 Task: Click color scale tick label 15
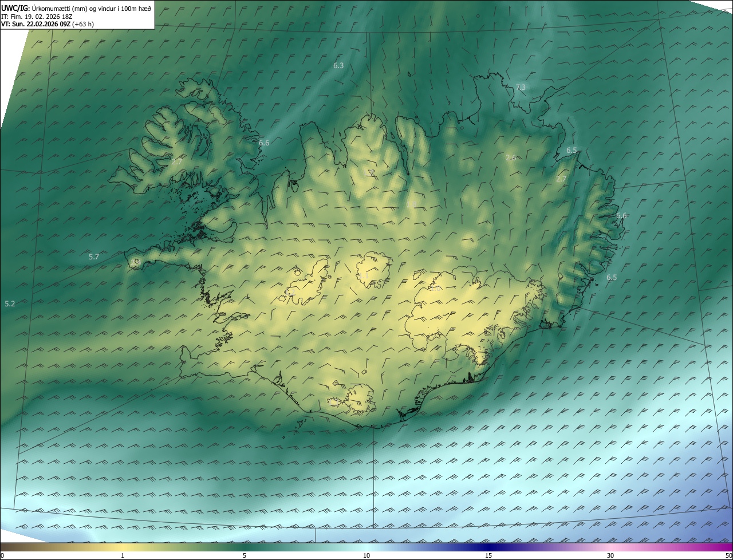point(488,555)
